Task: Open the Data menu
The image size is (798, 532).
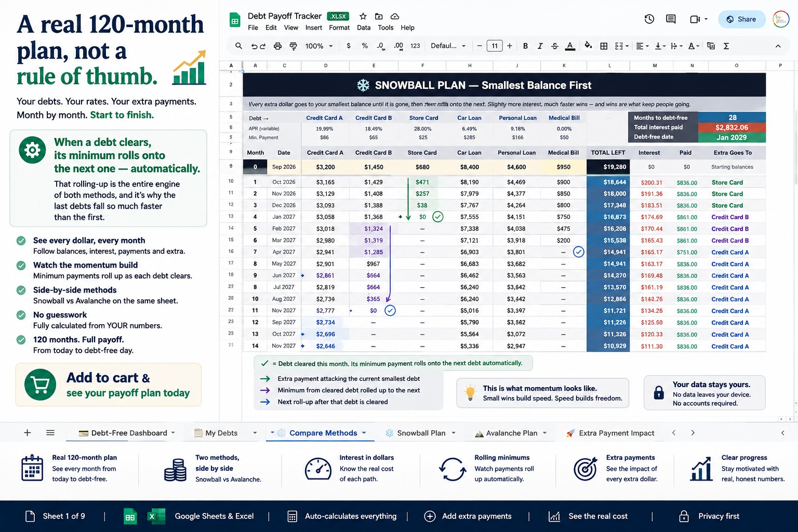Action: pos(364,28)
